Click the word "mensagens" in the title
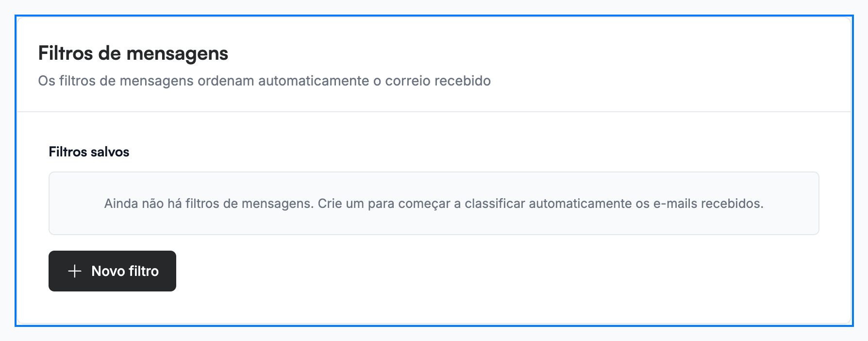This screenshot has width=868, height=341. point(177,54)
